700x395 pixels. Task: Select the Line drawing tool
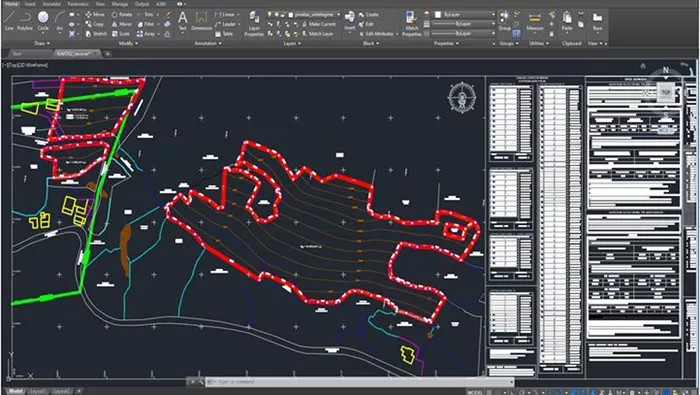tap(9, 21)
